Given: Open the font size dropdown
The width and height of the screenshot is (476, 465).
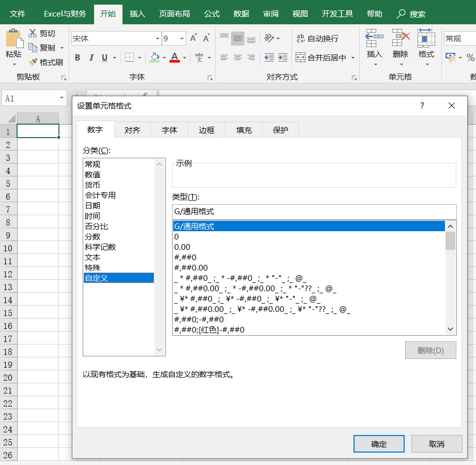Looking at the screenshot, I should (182, 39).
